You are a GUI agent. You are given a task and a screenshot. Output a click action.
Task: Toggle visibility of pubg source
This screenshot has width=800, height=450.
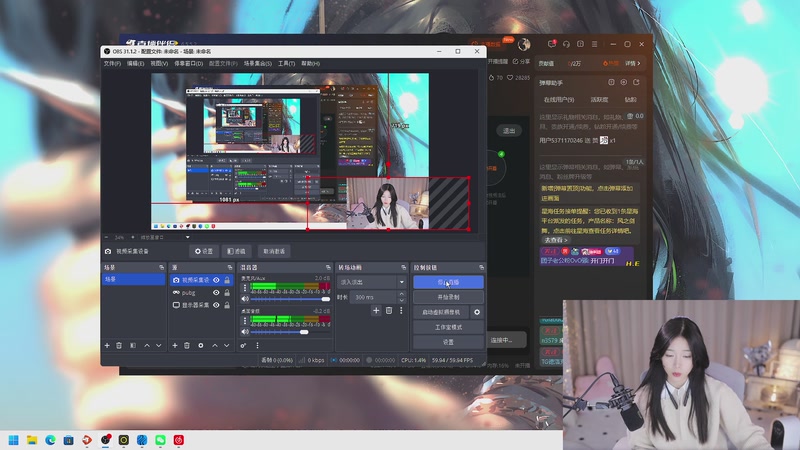click(216, 292)
